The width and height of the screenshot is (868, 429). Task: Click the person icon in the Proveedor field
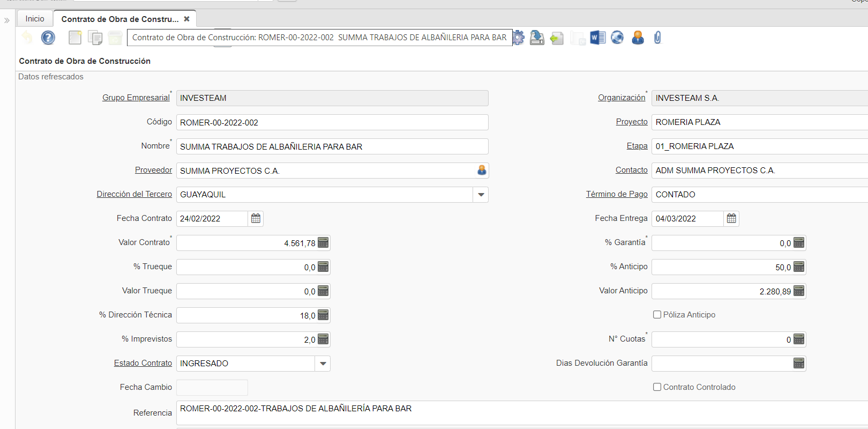click(482, 170)
